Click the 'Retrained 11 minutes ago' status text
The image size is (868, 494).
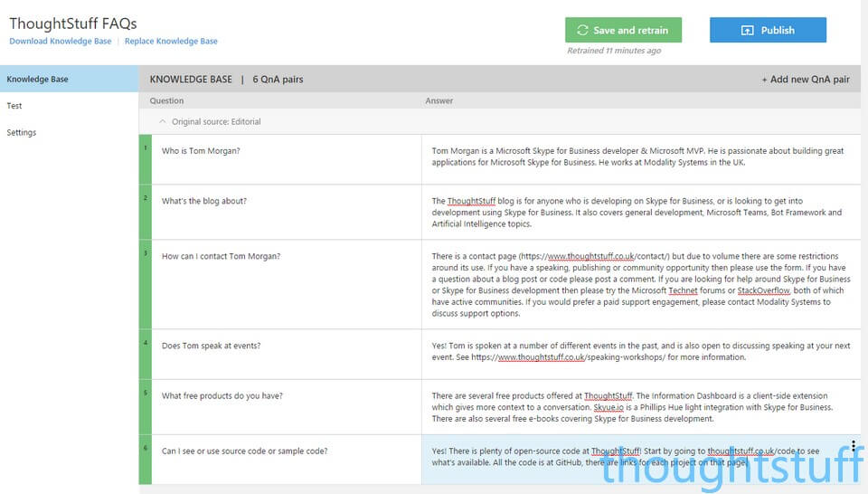(x=614, y=51)
